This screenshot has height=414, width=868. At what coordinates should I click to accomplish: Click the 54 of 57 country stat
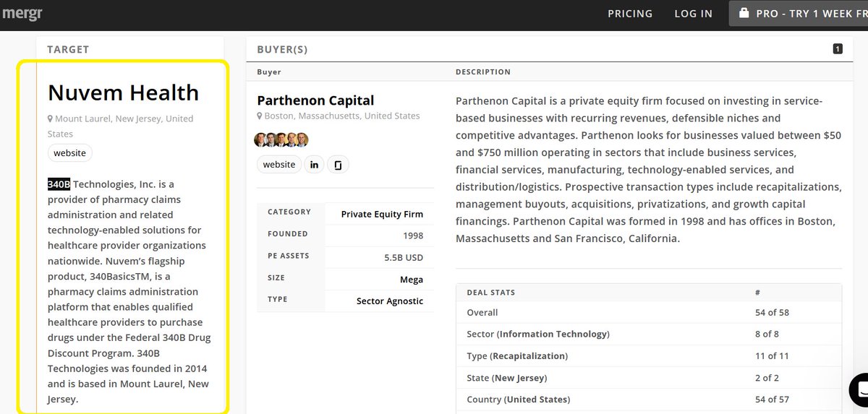coord(772,400)
